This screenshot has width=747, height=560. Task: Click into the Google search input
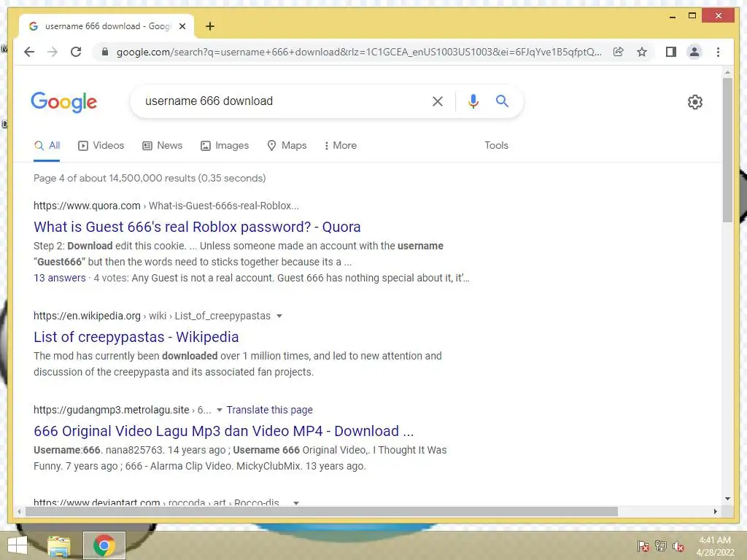tap(281, 101)
